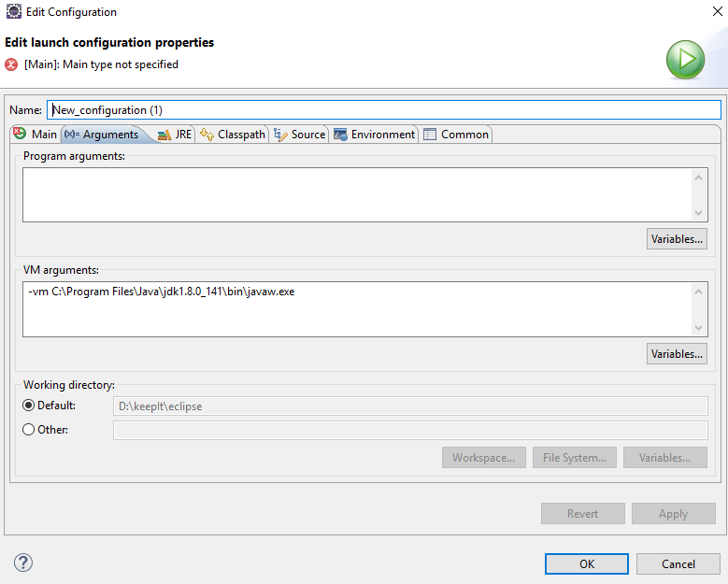
Task: Click Variables button under VM arguments
Action: tap(677, 354)
